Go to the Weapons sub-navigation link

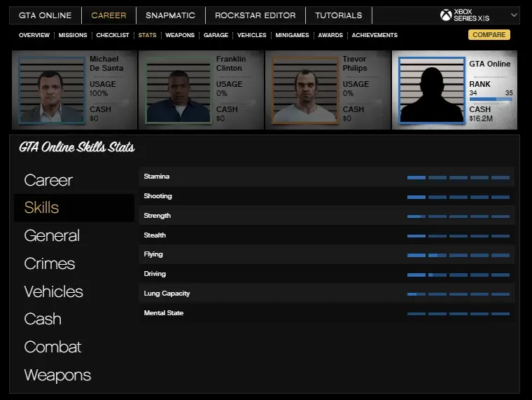(180, 35)
